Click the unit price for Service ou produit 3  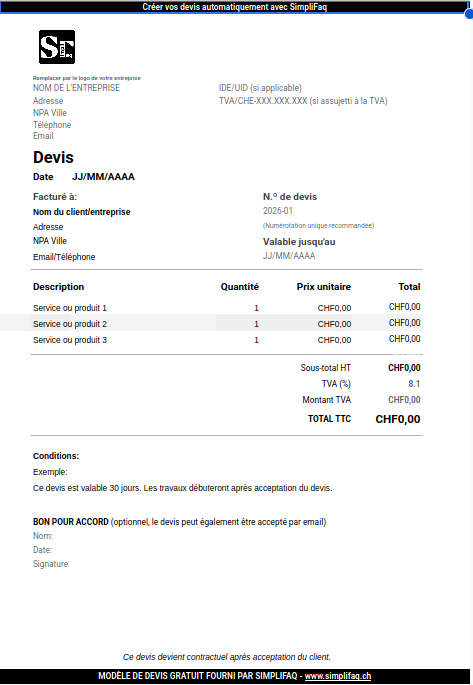coord(335,340)
